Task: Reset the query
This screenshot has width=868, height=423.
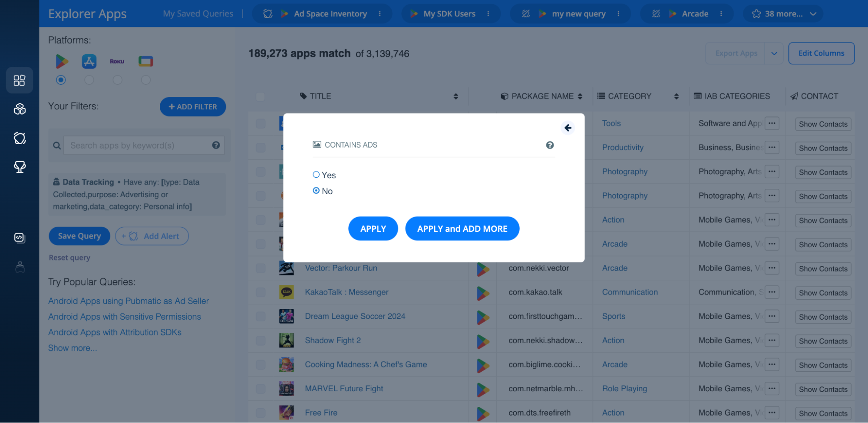Action: tap(69, 258)
